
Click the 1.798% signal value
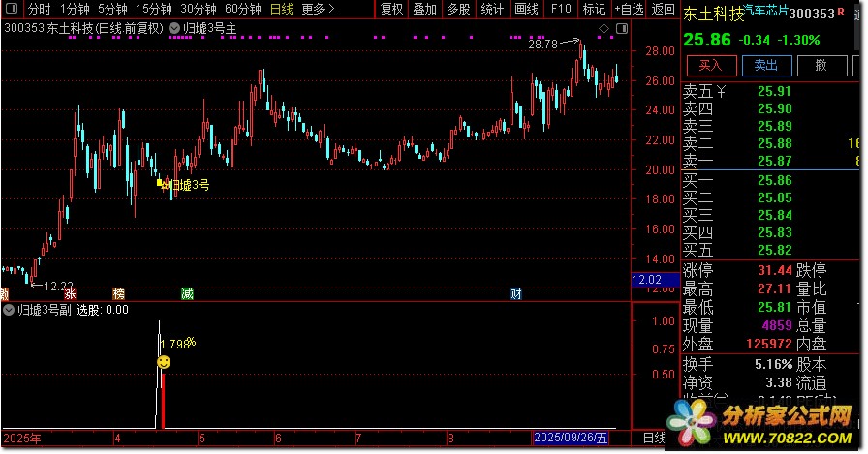click(177, 344)
